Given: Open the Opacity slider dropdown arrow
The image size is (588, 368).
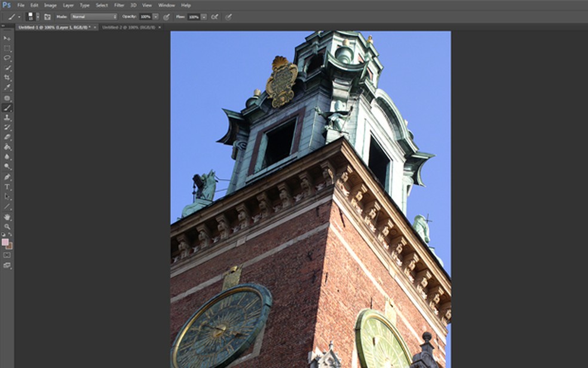Looking at the screenshot, I should (156, 17).
